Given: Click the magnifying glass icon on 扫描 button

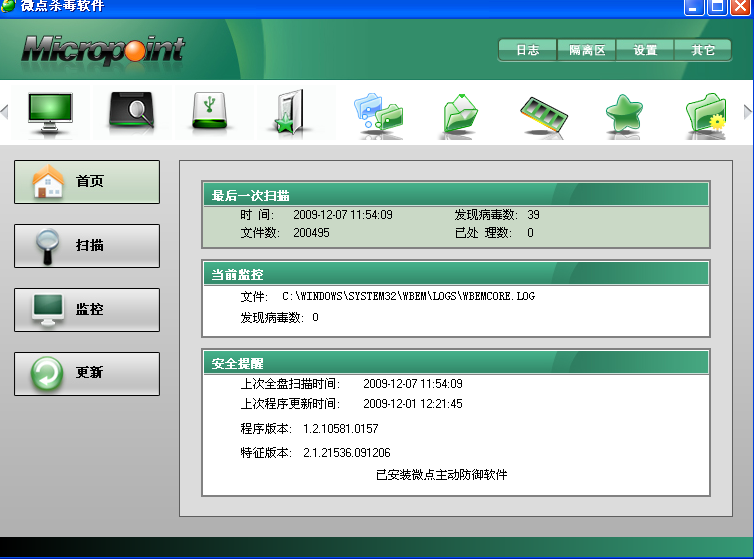Looking at the screenshot, I should click(x=48, y=246).
